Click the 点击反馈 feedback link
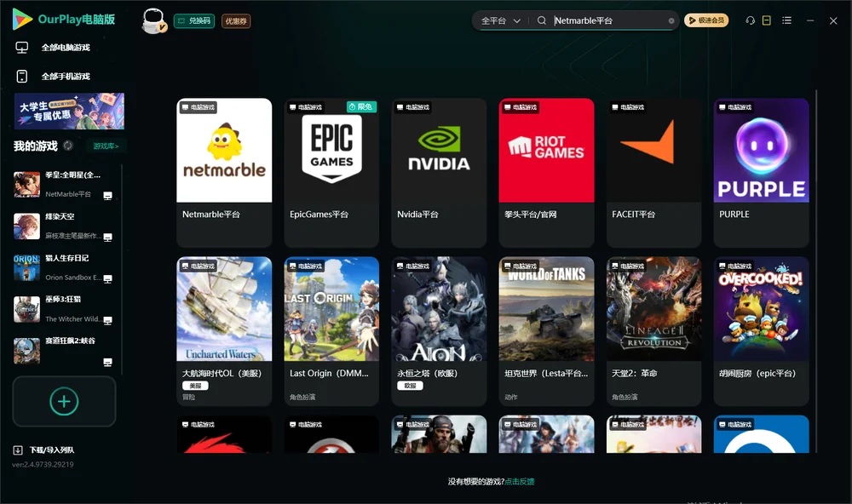 pos(520,481)
